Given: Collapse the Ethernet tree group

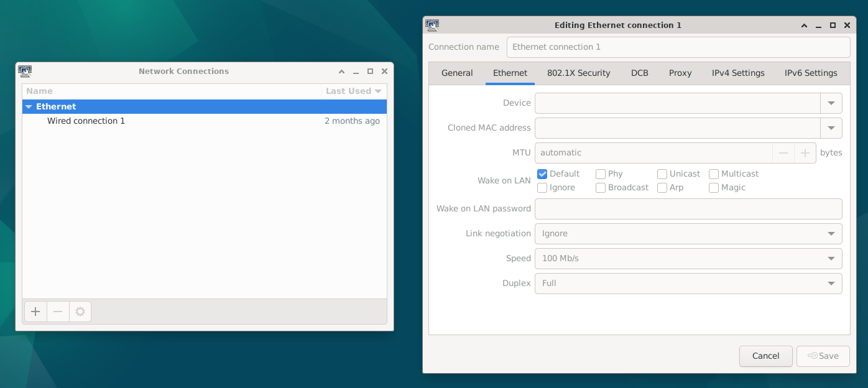Looking at the screenshot, I should coord(29,107).
